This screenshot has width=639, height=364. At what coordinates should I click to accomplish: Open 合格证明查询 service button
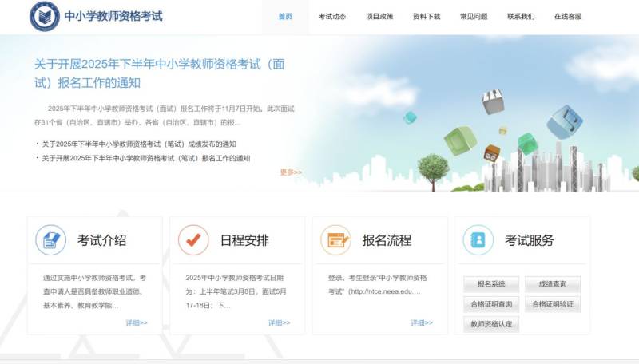coord(491,304)
